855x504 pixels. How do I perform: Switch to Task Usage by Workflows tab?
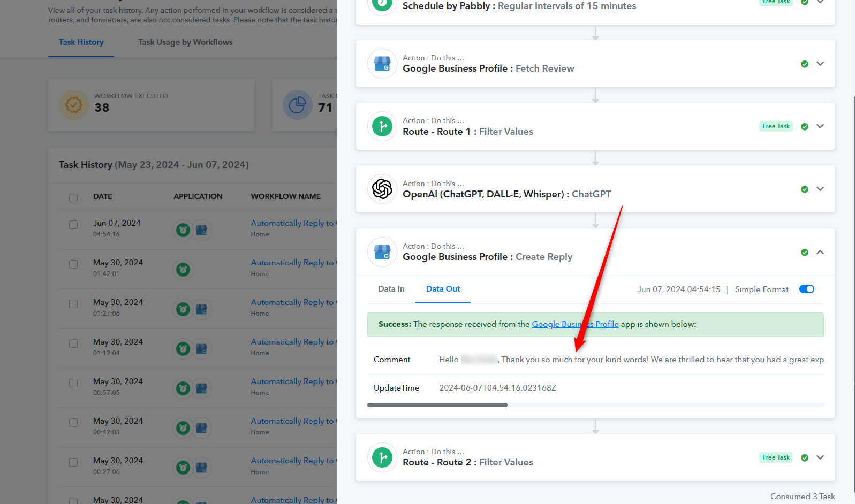[x=185, y=42]
